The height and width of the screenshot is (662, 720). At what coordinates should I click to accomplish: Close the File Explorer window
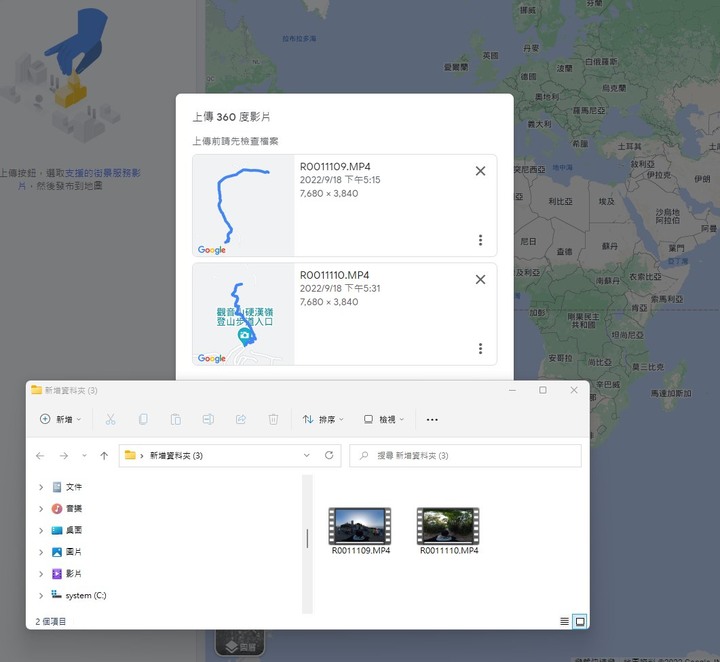(574, 390)
